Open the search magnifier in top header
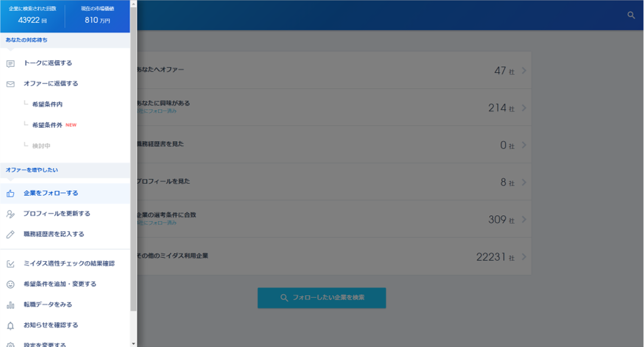Screen dimensions: 644x347 tap(631, 16)
